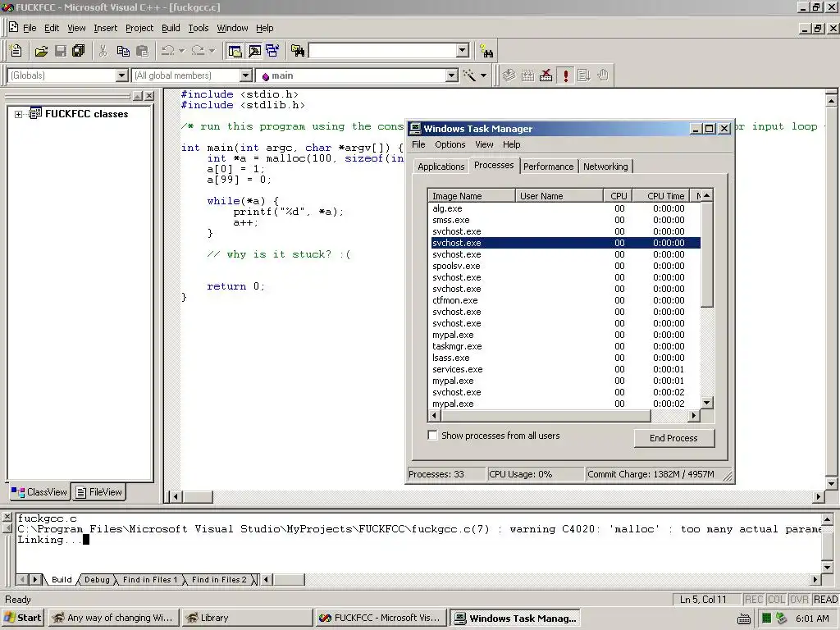
Task: Click the Paste clipboard icon
Action: coord(142,51)
